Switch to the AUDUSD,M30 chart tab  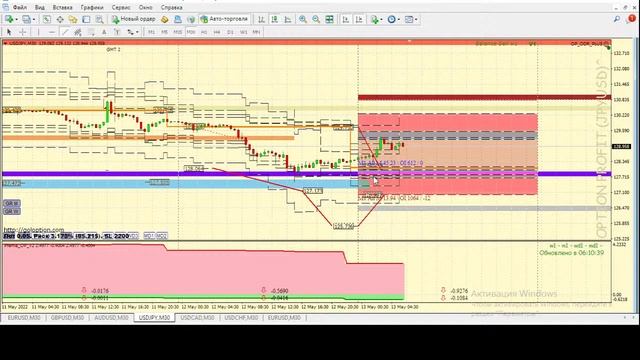[x=111, y=318]
